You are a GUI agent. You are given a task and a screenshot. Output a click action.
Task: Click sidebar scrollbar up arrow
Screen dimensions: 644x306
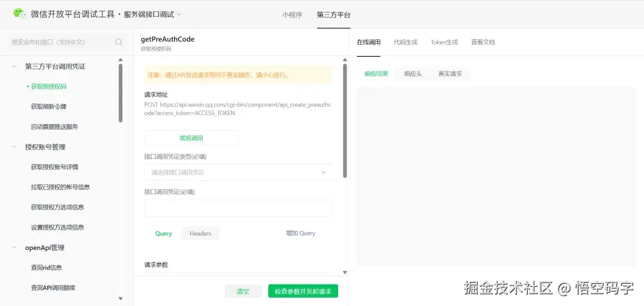coord(120,60)
